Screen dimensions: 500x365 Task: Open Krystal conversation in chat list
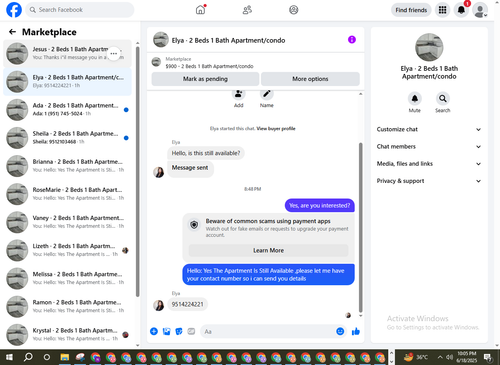(x=67, y=335)
